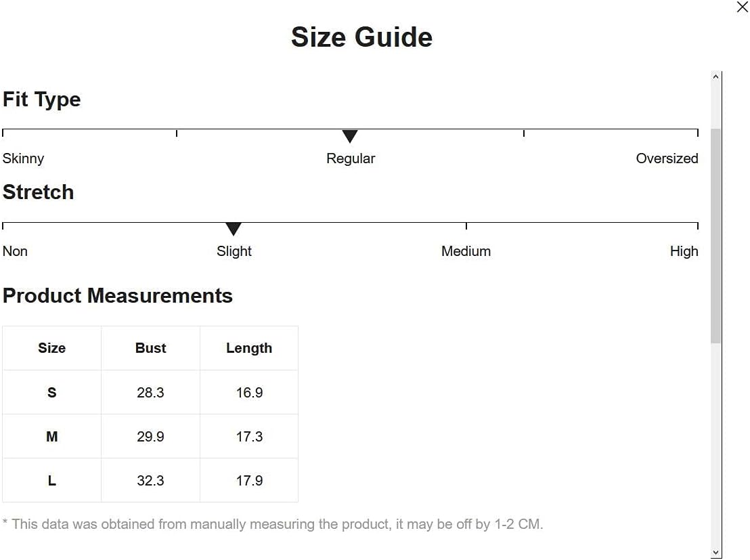Click the Length column header
750x560 pixels.
click(x=249, y=348)
